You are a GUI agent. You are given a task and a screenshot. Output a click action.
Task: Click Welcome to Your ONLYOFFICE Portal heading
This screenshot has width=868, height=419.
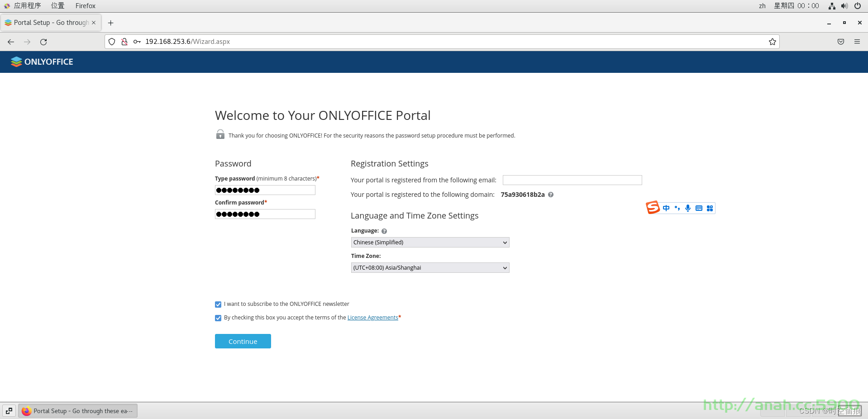323,115
